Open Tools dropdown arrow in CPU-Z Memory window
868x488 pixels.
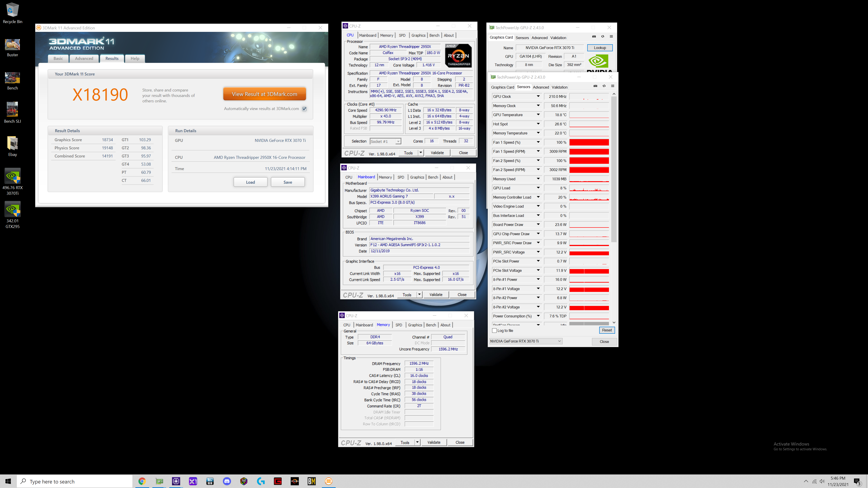point(417,443)
